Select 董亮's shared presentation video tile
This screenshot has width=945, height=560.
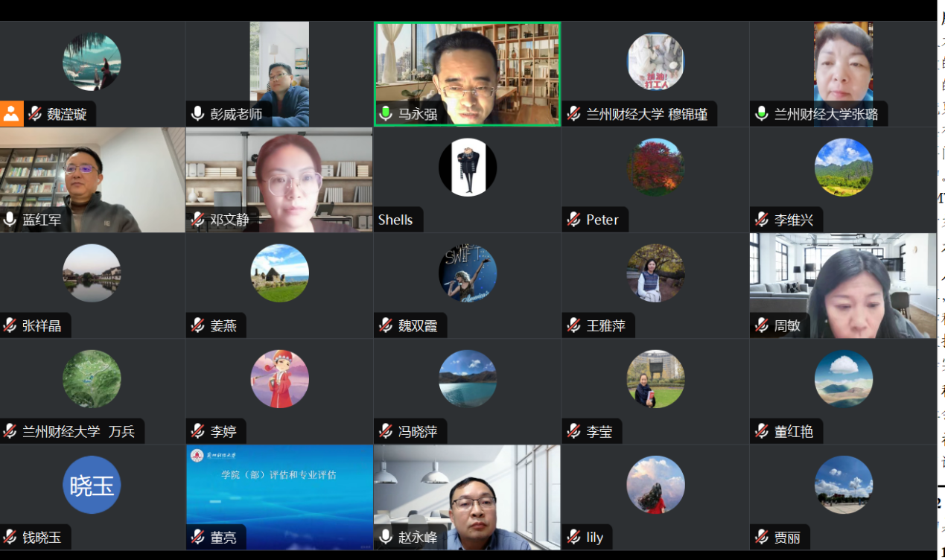pos(279,497)
